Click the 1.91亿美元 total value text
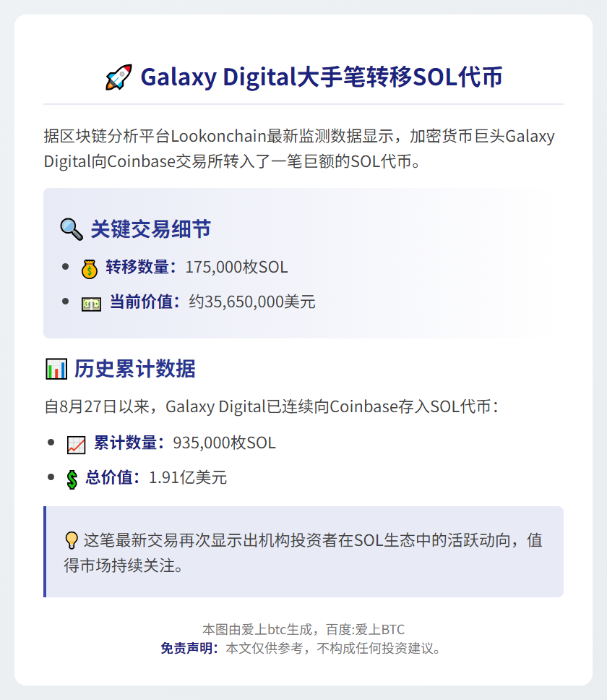The height and width of the screenshot is (700, 607). [x=188, y=478]
